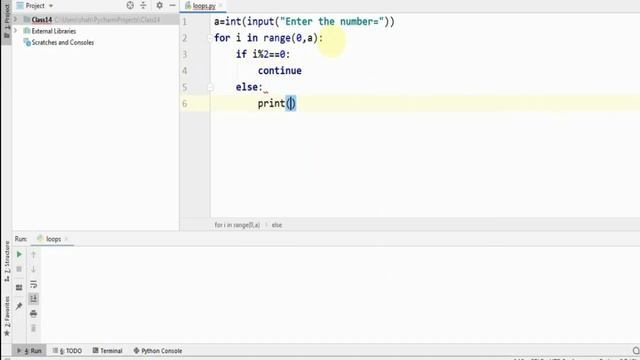The width and height of the screenshot is (640, 360).
Task: Click the 'continue' keyword in code
Action: (x=280, y=71)
